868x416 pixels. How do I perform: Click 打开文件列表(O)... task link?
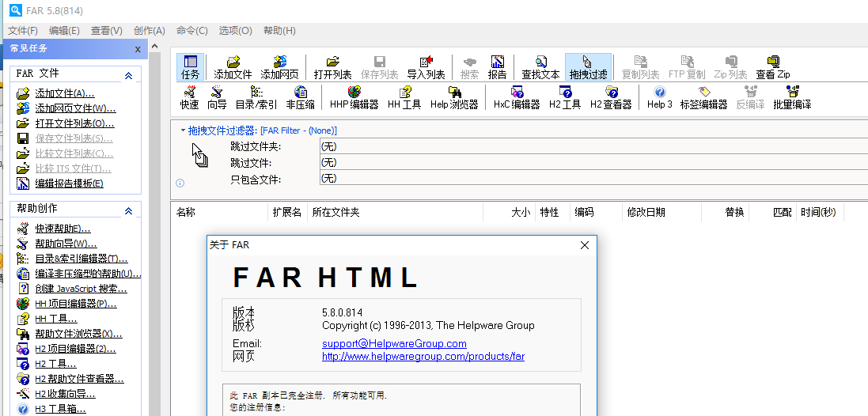74,123
